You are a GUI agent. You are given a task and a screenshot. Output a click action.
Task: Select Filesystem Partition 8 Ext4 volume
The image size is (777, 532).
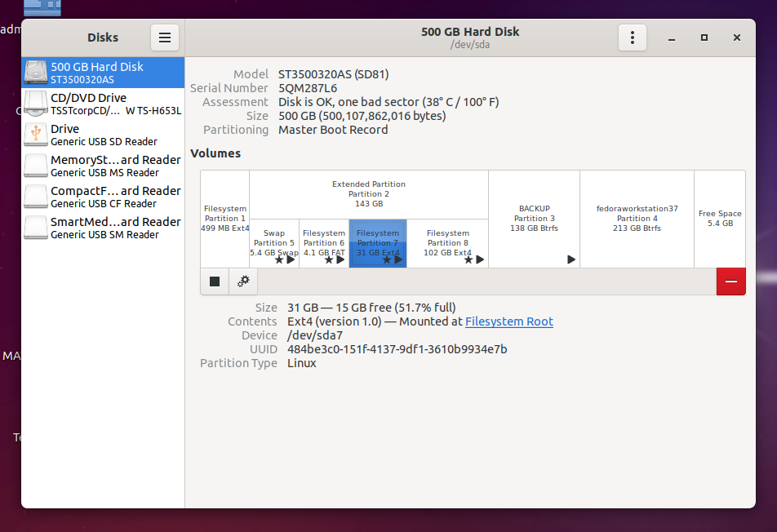point(447,243)
